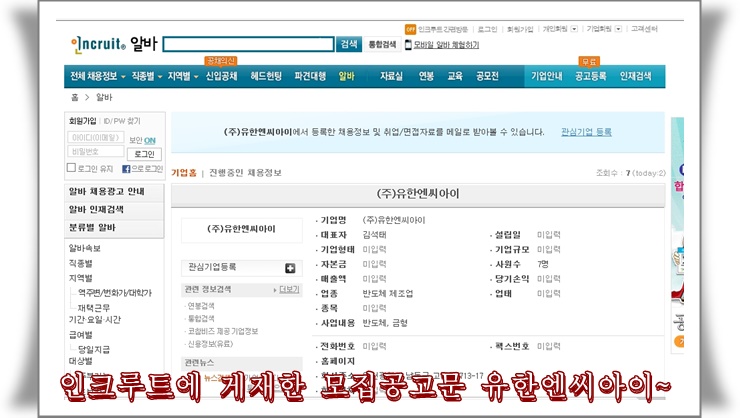This screenshot has height=418, width=740.
Task: Click the 공채의신 badge above 신입공채
Action: point(221,61)
